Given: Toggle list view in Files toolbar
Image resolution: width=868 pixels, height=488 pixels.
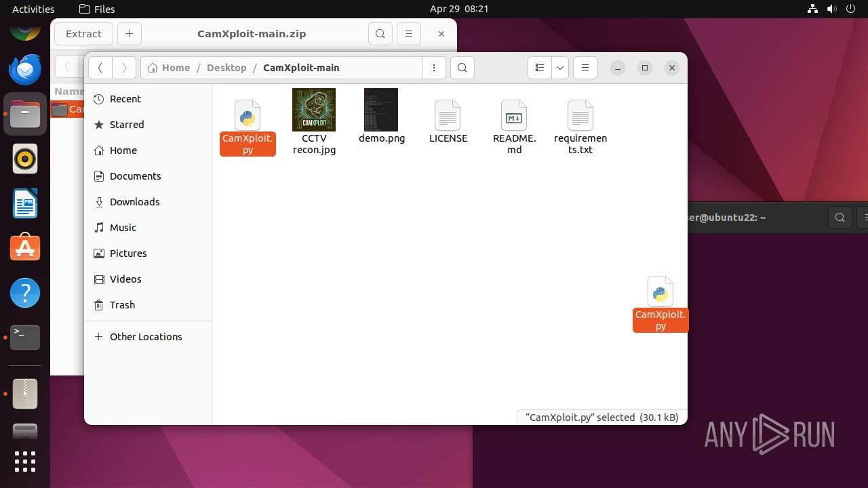Looking at the screenshot, I should 540,68.
